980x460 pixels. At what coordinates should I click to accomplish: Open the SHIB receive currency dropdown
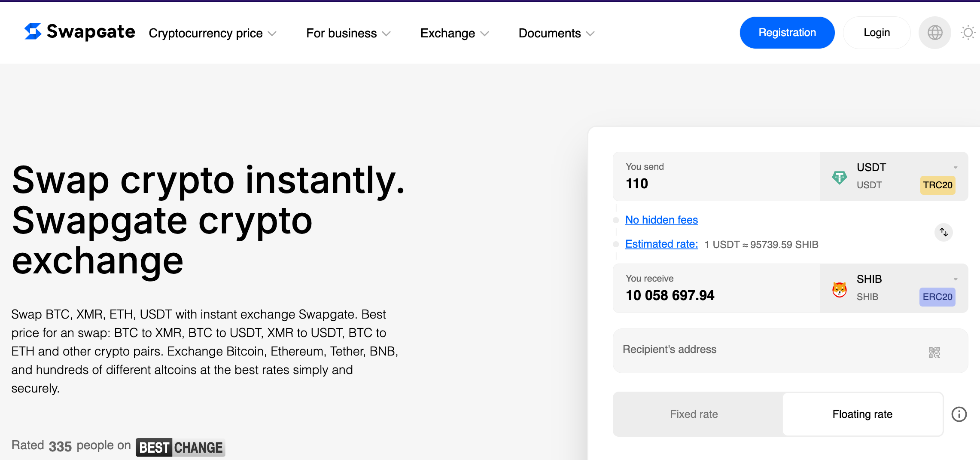[955, 279]
